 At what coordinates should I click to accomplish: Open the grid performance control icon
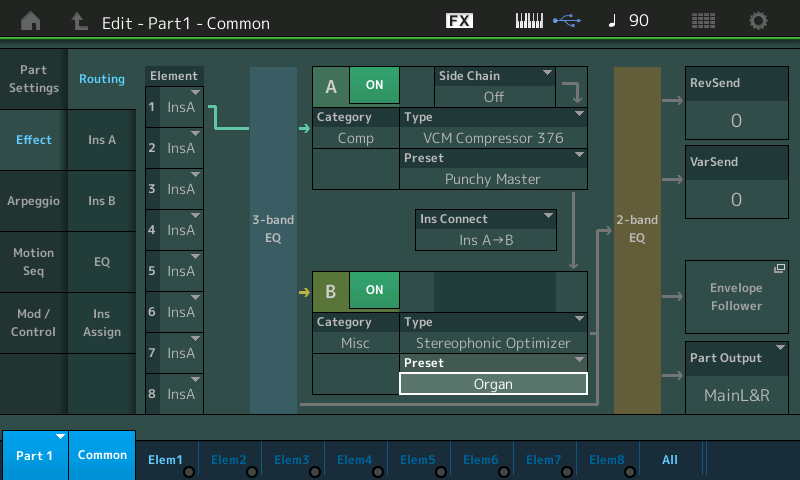tap(703, 21)
